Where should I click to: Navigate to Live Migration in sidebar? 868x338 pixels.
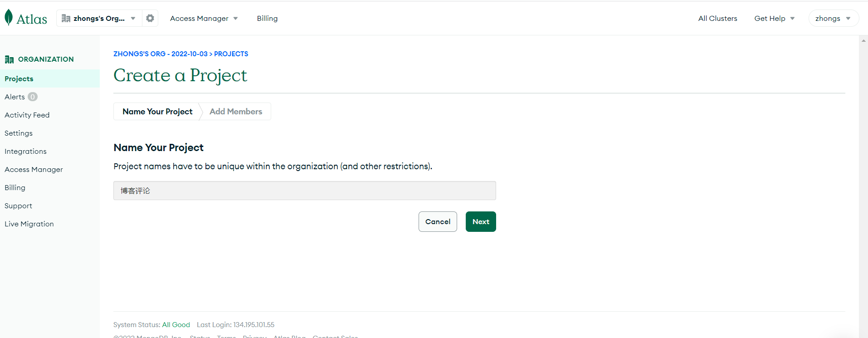coord(29,224)
